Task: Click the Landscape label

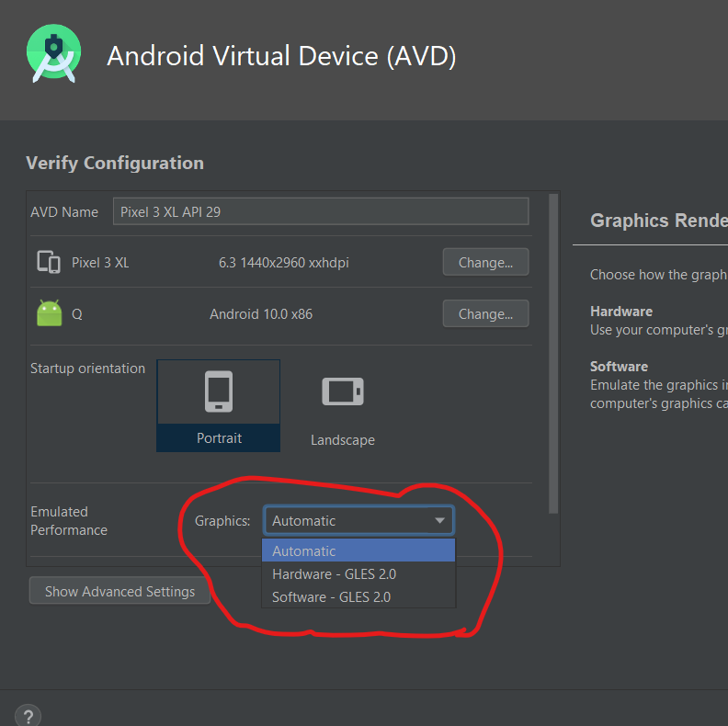Action: pos(343,439)
